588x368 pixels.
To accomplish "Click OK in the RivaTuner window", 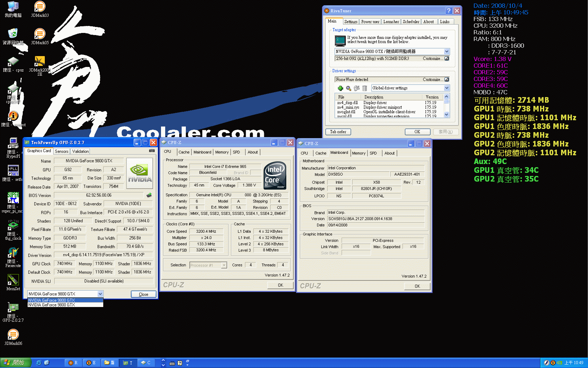I will [x=417, y=132].
